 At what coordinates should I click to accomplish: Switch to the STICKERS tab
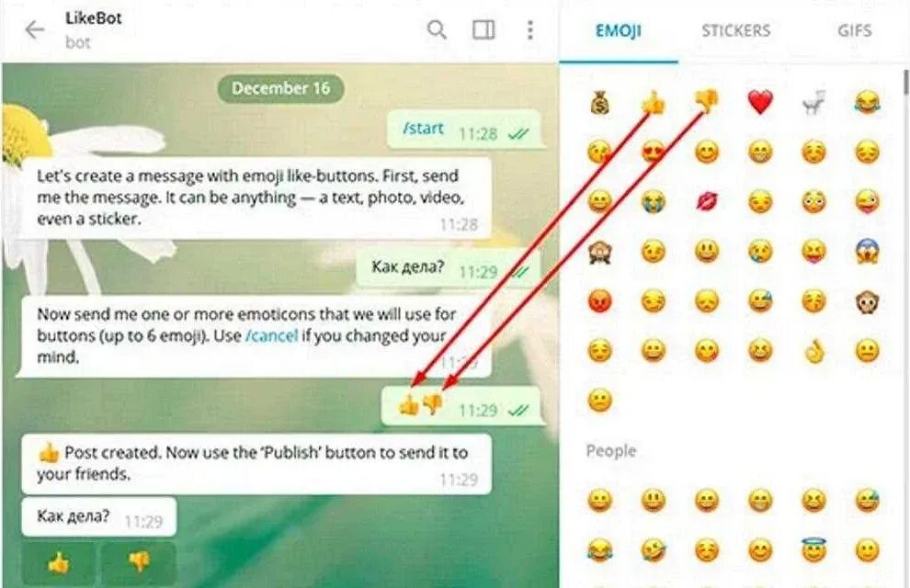click(736, 30)
